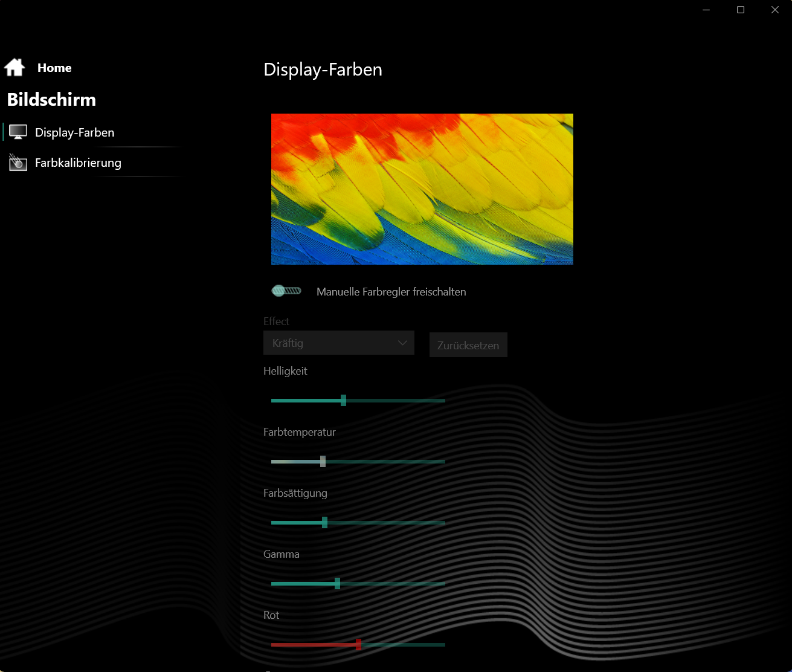
Task: Click the Zurücksetzen button
Action: pos(468,345)
